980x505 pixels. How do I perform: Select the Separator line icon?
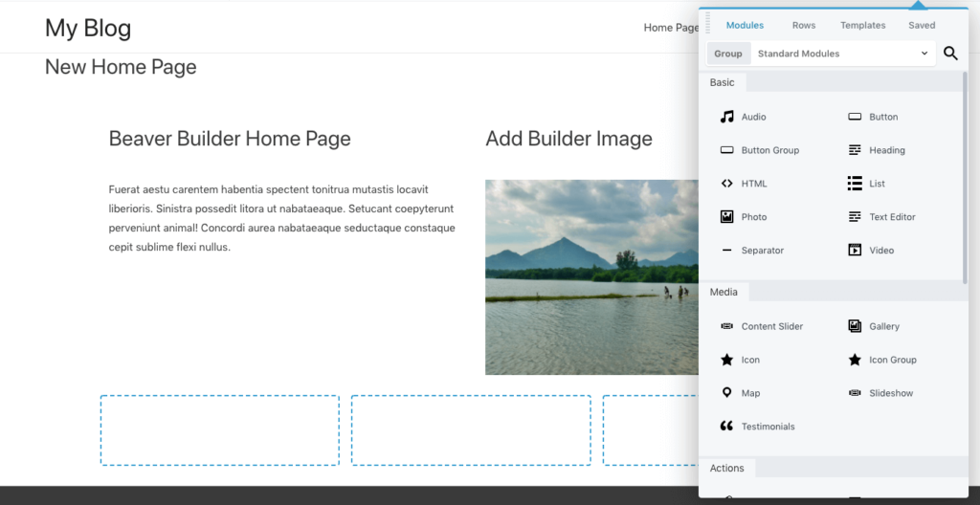coord(726,250)
